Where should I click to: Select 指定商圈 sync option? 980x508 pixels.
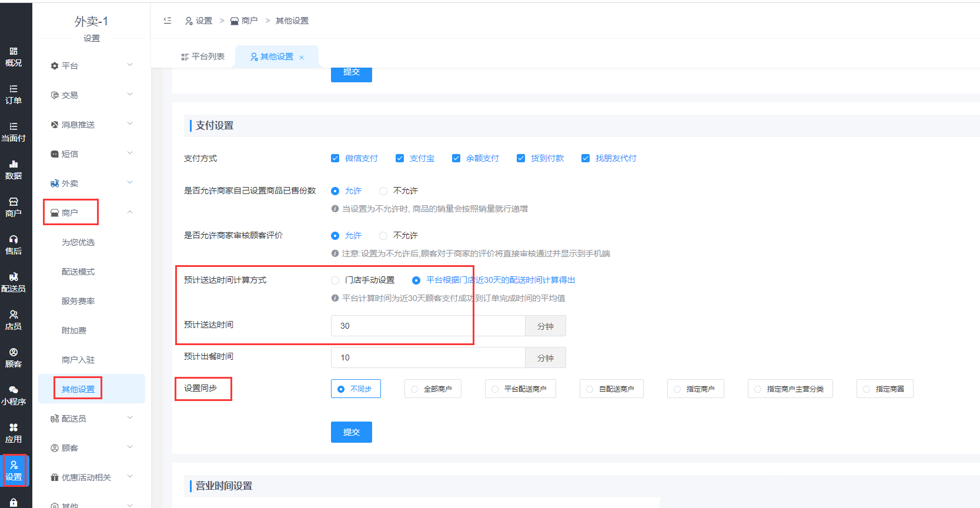pyautogui.click(x=885, y=389)
